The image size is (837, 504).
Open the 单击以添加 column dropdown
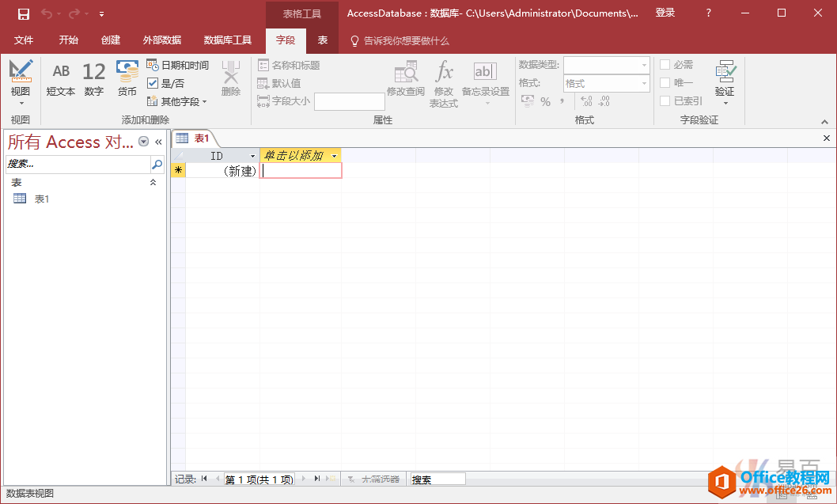[335, 156]
